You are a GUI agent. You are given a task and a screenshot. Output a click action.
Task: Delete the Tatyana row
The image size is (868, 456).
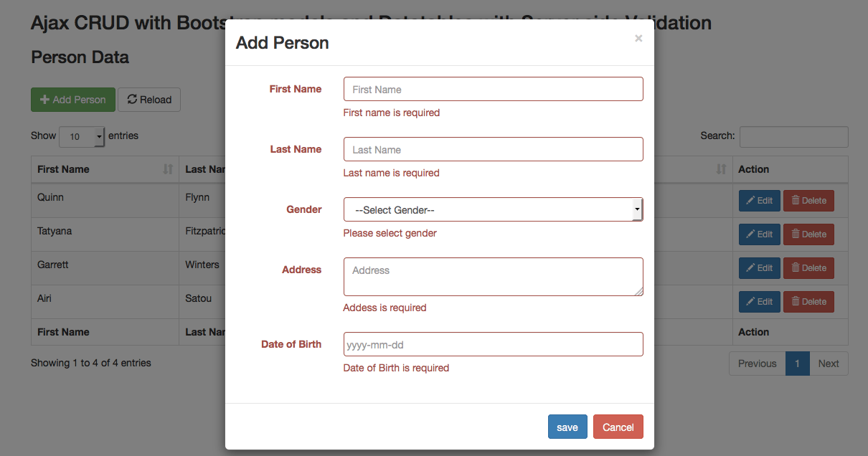(808, 234)
